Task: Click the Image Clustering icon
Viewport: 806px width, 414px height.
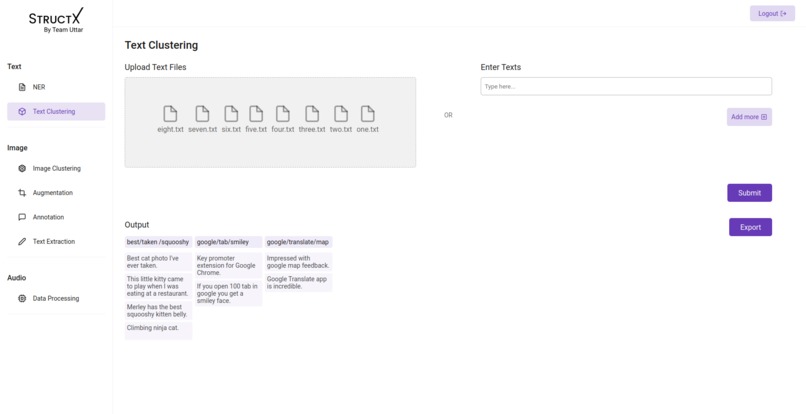Action: [x=22, y=168]
